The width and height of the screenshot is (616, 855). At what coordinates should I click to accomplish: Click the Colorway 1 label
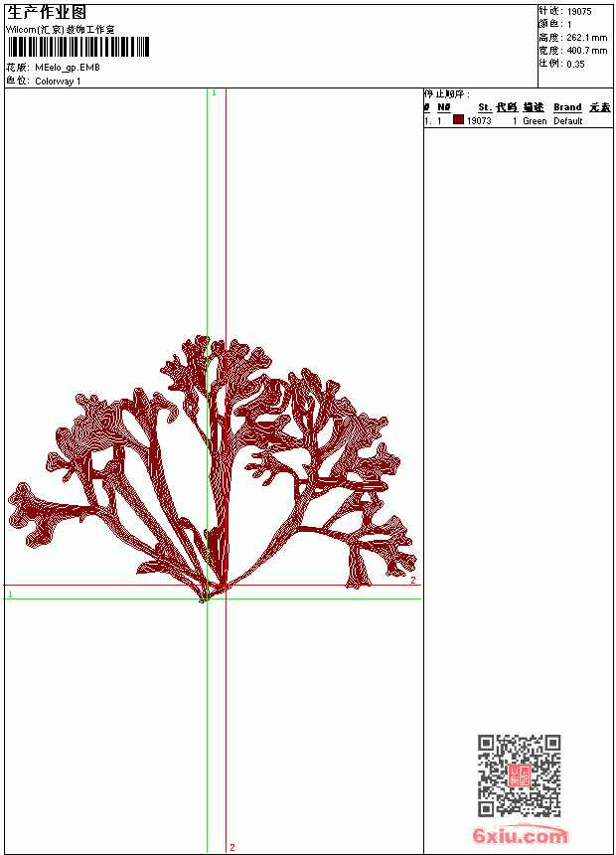coord(58,82)
